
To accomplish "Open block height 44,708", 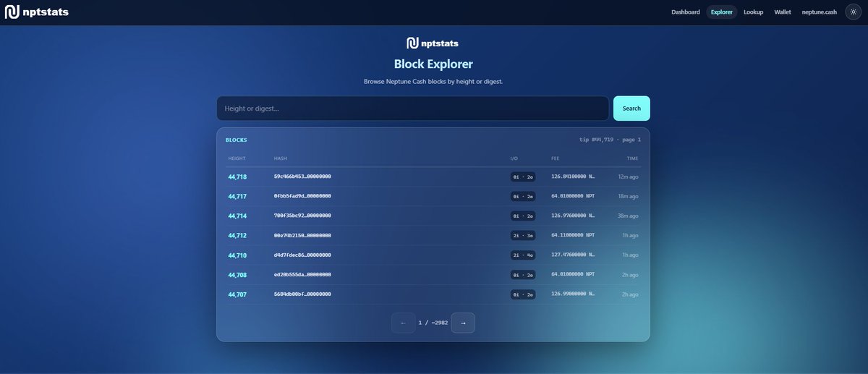I will pos(237,275).
